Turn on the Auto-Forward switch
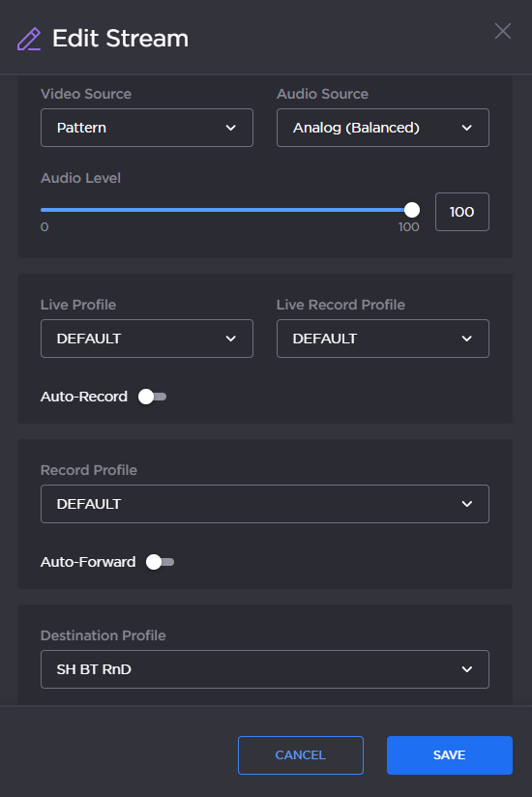532x797 pixels. coord(160,562)
